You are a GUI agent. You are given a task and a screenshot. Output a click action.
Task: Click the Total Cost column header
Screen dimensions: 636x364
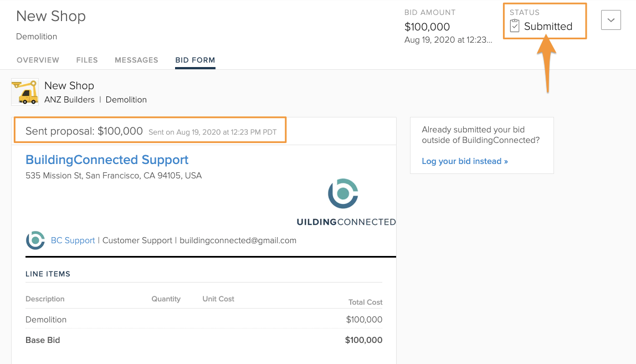coord(365,302)
